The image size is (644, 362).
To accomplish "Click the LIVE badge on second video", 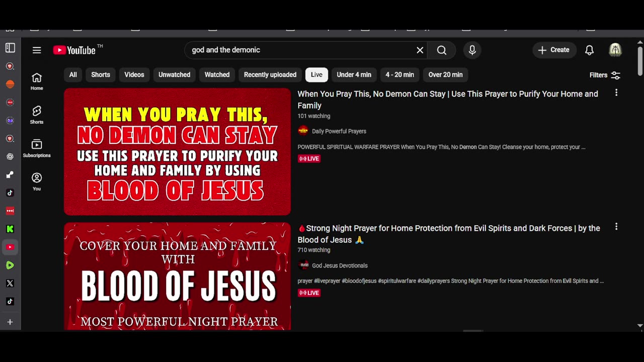I will click(x=309, y=293).
